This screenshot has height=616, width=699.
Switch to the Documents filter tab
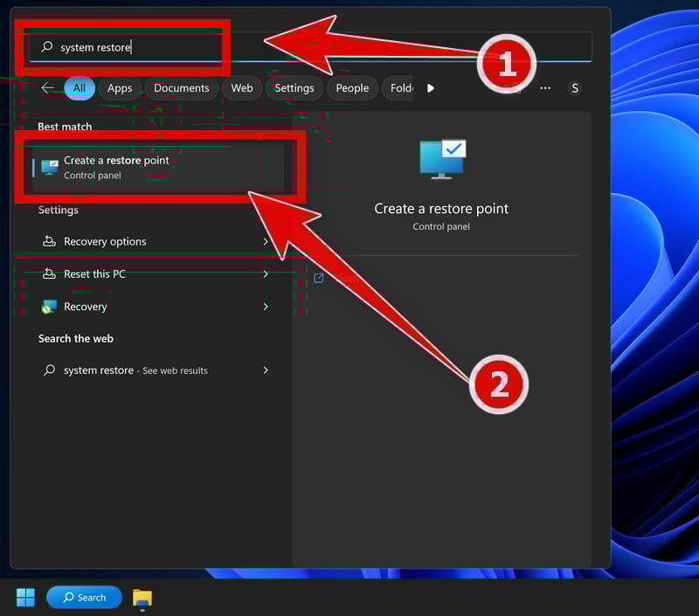(182, 87)
